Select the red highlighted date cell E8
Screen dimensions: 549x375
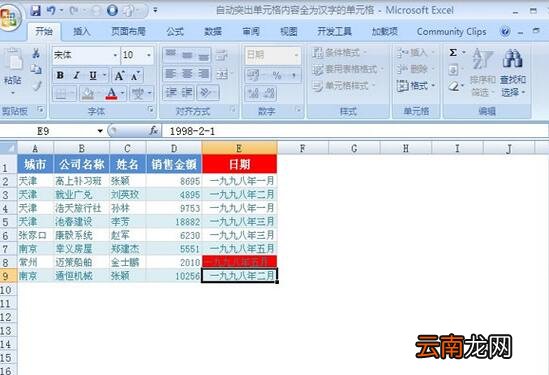click(239, 262)
